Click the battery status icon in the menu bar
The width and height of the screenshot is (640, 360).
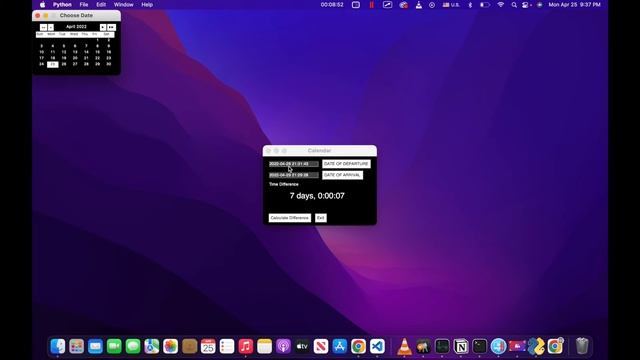tap(484, 5)
